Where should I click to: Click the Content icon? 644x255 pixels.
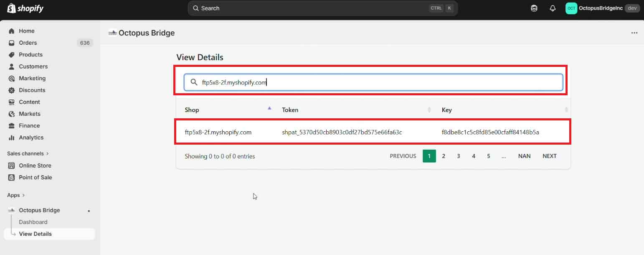[11, 102]
